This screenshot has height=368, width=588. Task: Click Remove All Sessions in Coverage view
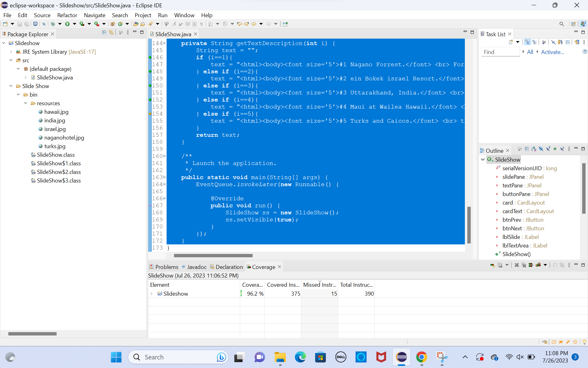click(x=524, y=265)
